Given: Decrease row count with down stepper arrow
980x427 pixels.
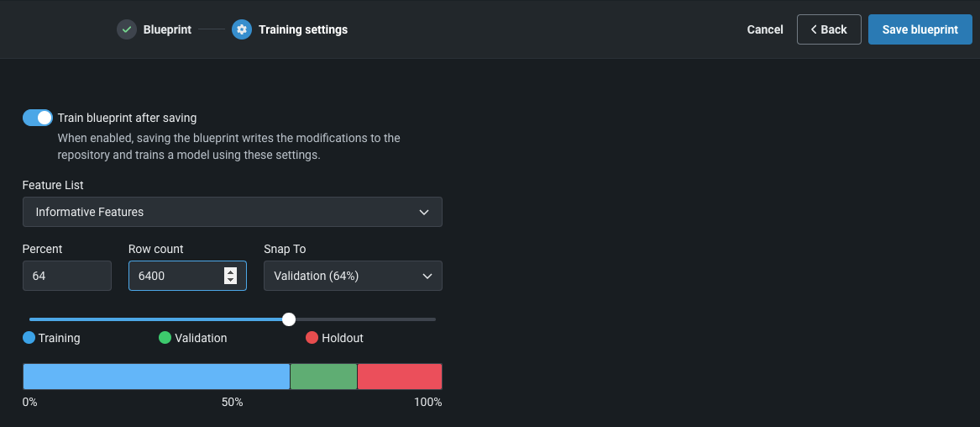Looking at the screenshot, I should [x=230, y=280].
